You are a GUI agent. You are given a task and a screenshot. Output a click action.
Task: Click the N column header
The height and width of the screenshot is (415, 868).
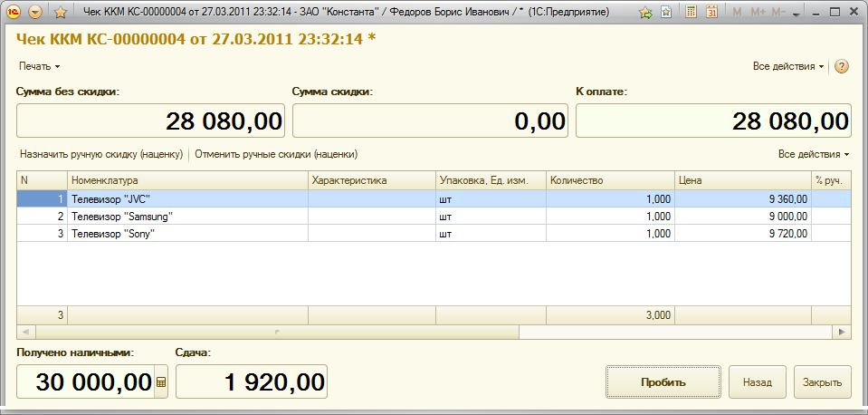pos(42,180)
